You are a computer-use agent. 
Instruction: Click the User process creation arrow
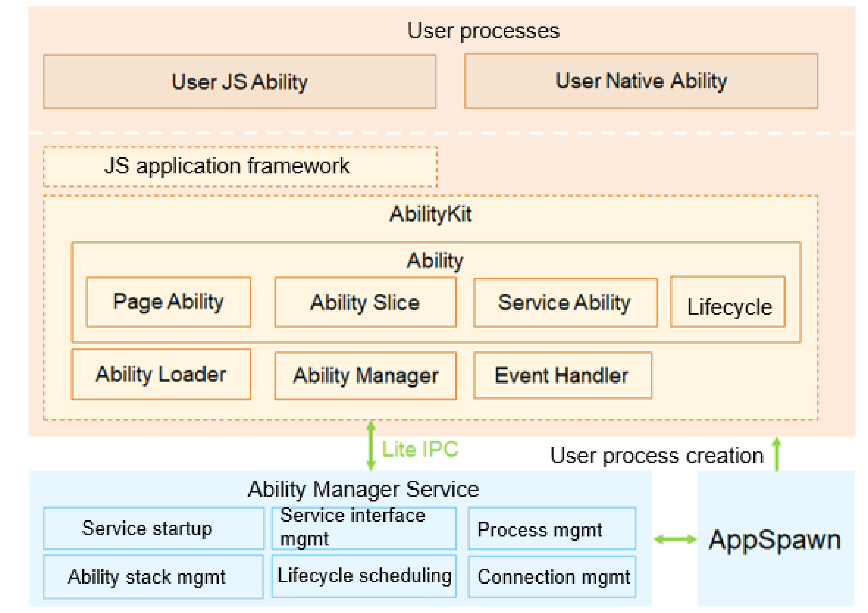click(x=776, y=454)
